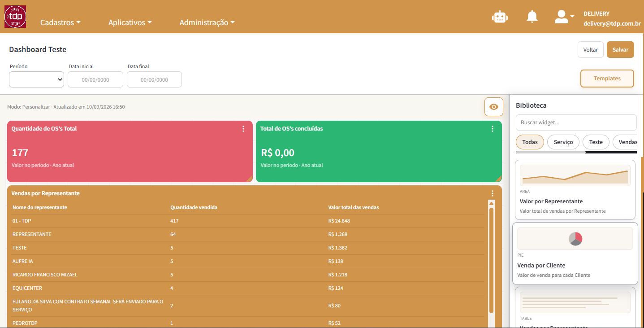Expand the Cadastros menu
This screenshot has width=644, height=328.
tap(61, 22)
